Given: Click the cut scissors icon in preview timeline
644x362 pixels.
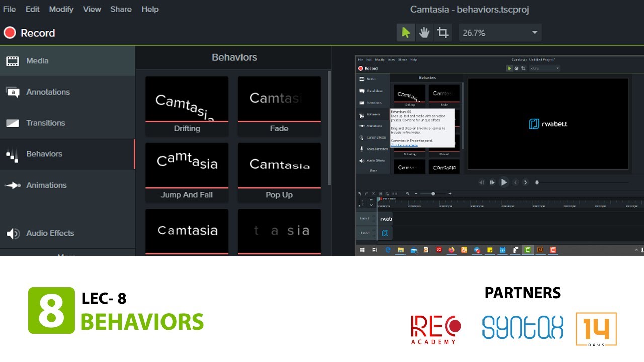Looking at the screenshot, I should click(373, 194).
